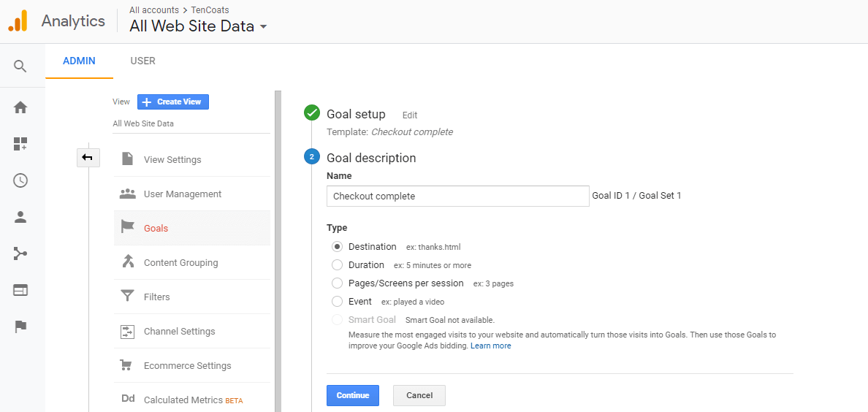Select the Event goal type
This screenshot has width=868, height=412.
point(337,301)
